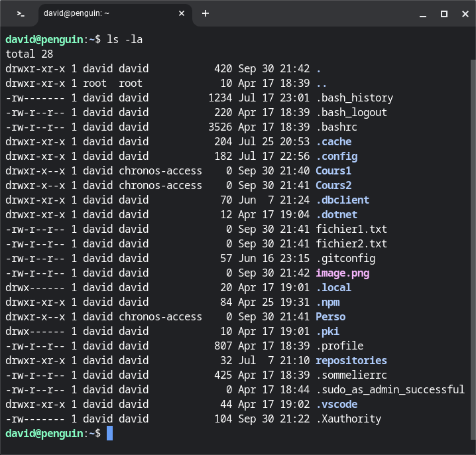Click the .Xauthority filename

(348, 419)
